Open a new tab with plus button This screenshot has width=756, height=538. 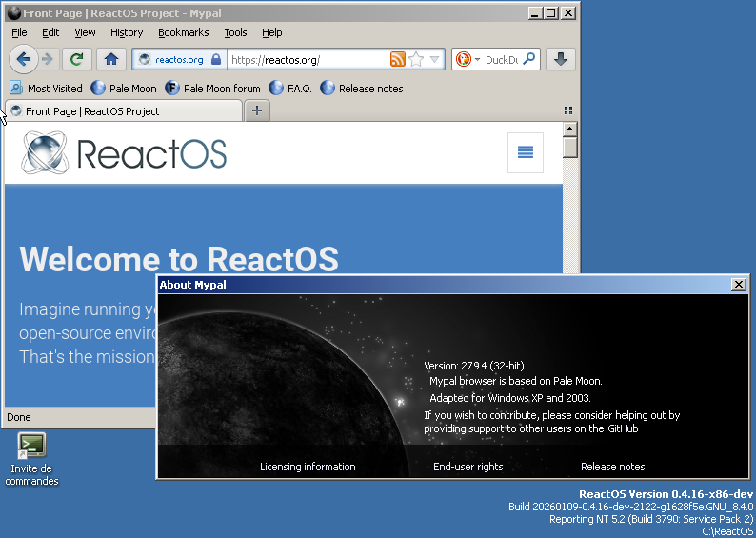257,110
